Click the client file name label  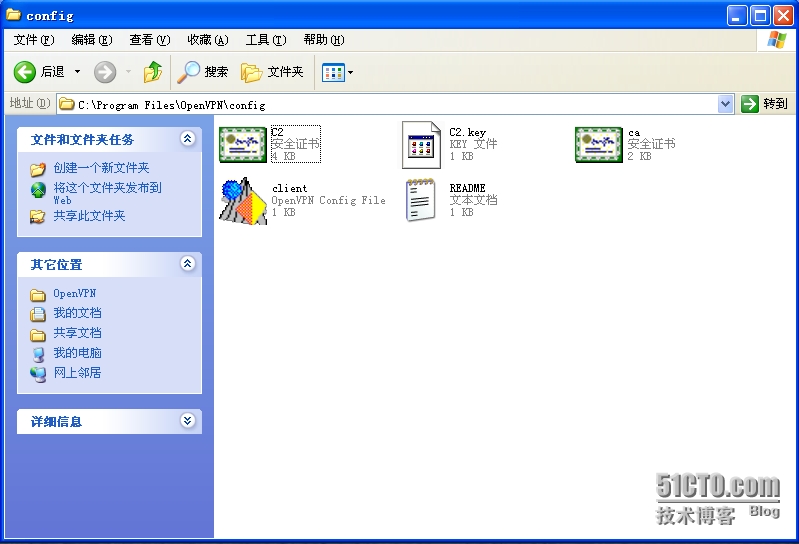point(289,188)
